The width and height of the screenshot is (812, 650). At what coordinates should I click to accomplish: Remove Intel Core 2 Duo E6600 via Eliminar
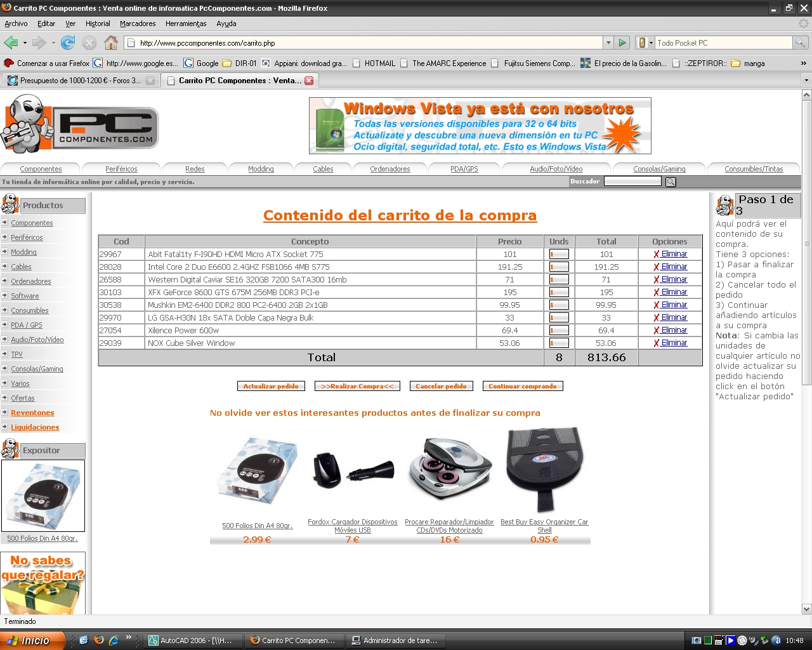point(674,267)
